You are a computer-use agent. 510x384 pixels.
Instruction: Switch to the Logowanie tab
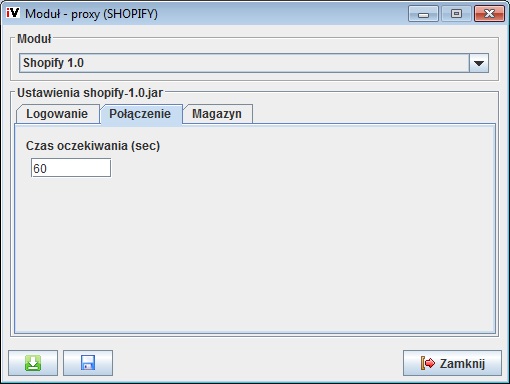pos(57,114)
